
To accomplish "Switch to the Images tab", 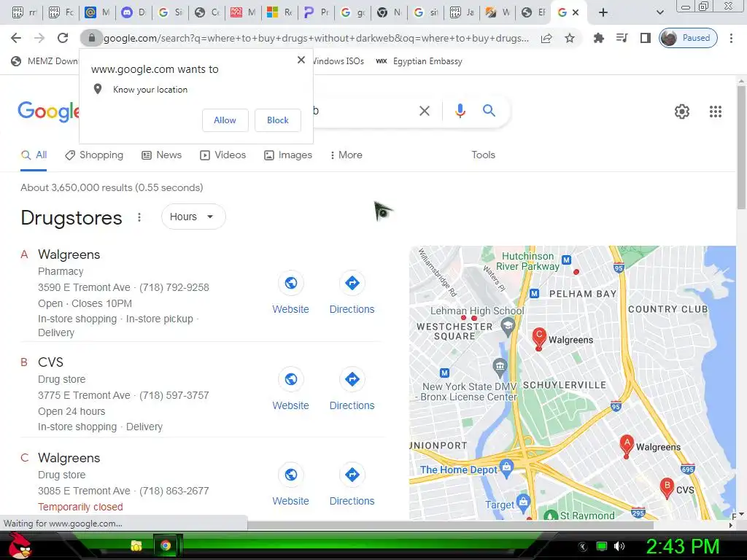I will 288,155.
